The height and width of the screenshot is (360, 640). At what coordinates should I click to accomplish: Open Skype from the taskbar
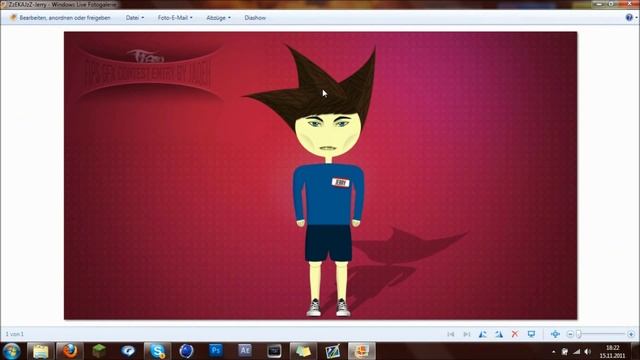tap(157, 351)
